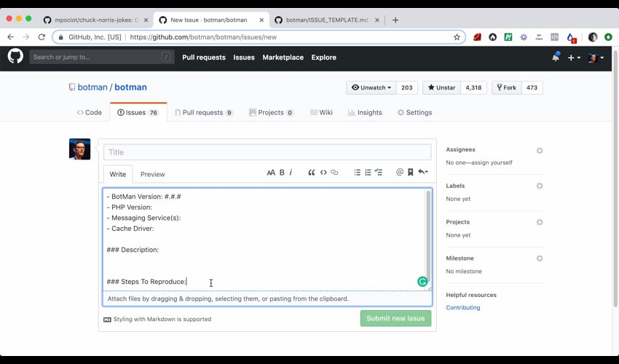This screenshot has width=619, height=364.
Task: Click the Unstar button
Action: 441,87
